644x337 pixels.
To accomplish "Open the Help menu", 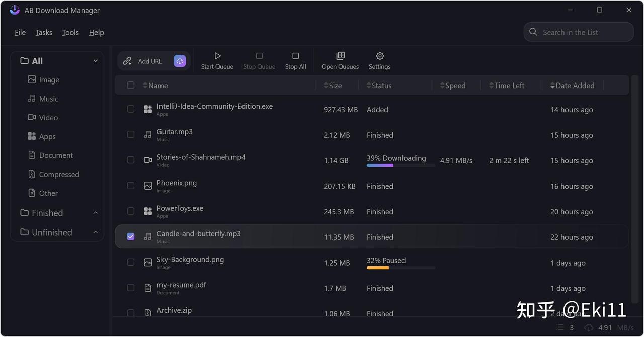I will [96, 32].
